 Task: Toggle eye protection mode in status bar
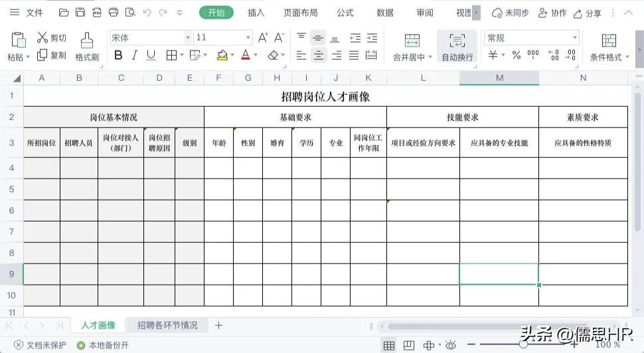pos(451,345)
